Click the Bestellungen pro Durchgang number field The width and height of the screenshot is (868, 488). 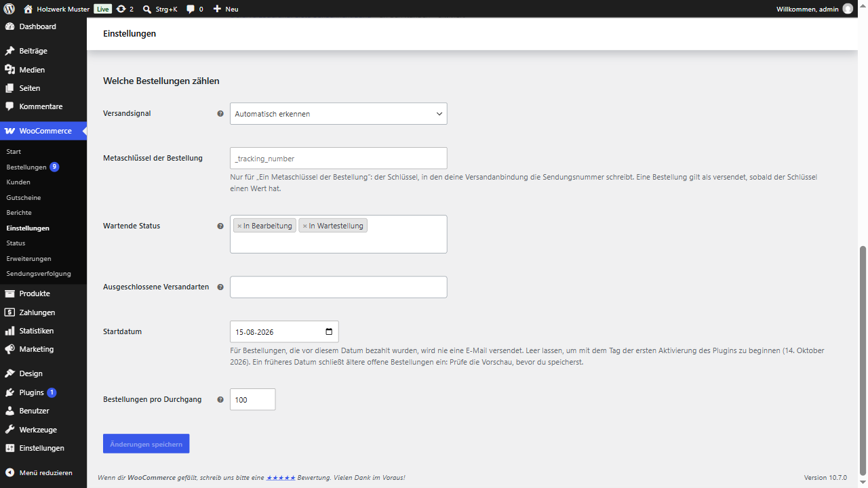[253, 400]
